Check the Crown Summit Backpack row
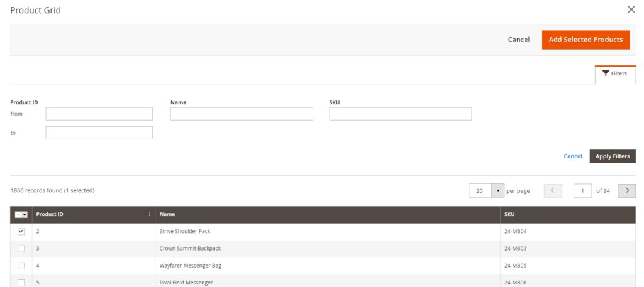 point(21,249)
